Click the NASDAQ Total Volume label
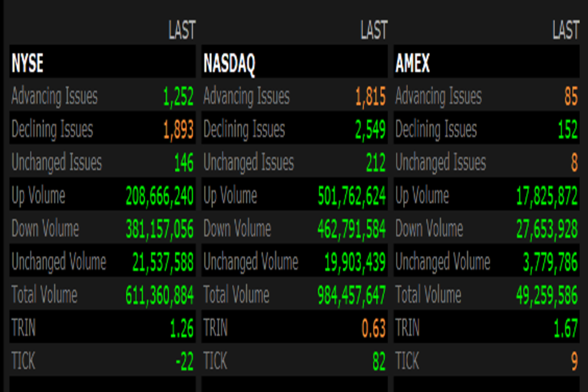Viewport: 588px width, 392px height. point(236,295)
